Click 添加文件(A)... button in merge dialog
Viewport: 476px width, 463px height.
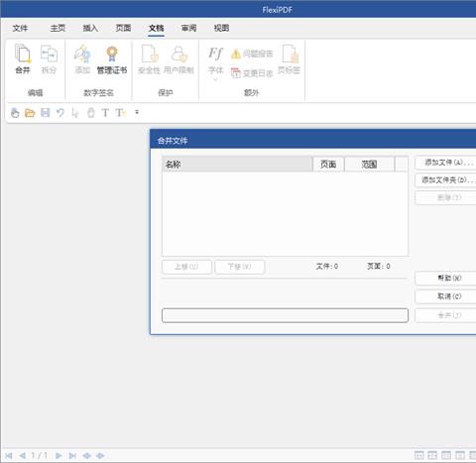pyautogui.click(x=445, y=163)
